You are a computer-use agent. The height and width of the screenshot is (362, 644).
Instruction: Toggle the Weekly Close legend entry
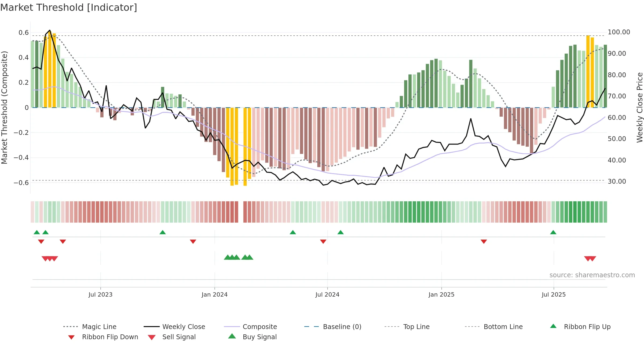coord(174,327)
